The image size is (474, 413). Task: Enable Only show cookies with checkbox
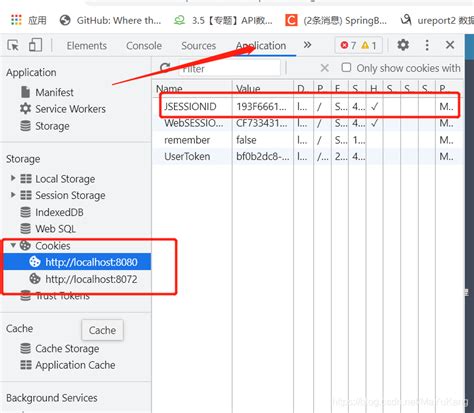click(346, 68)
